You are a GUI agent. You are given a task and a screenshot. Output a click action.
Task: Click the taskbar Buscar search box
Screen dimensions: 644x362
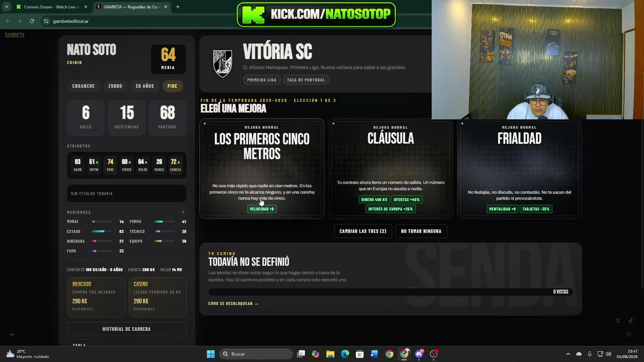pyautogui.click(x=257, y=354)
